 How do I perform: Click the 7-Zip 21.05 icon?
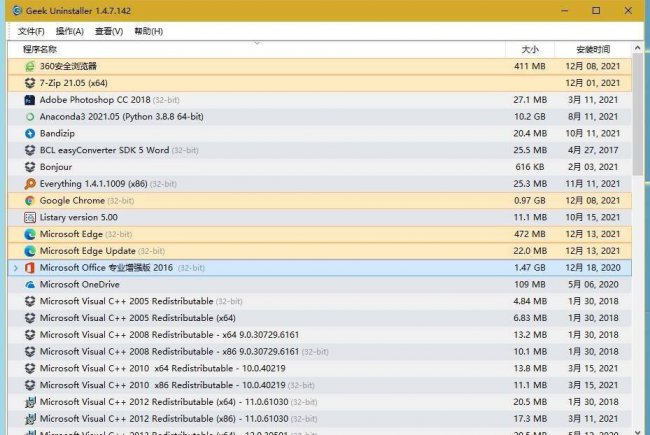[30, 83]
